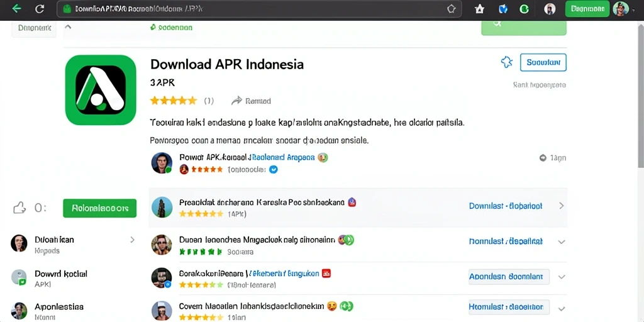Click the verified blue check badge
Screen dimensions: 644x322
pos(273,169)
